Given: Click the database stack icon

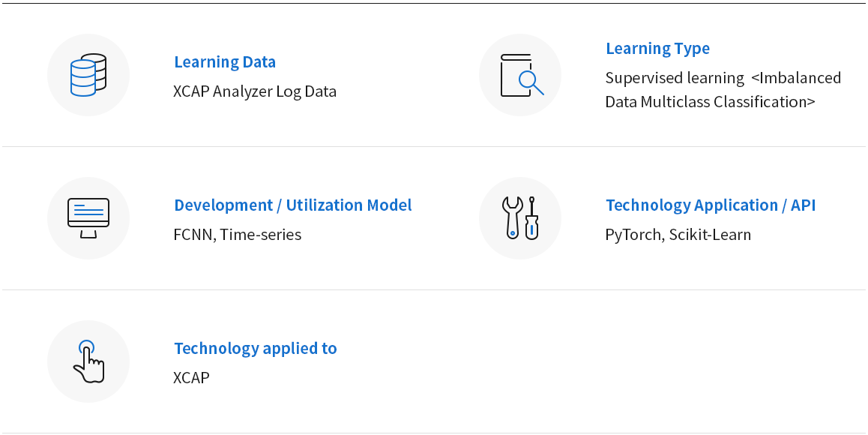Looking at the screenshot, I should [88, 75].
